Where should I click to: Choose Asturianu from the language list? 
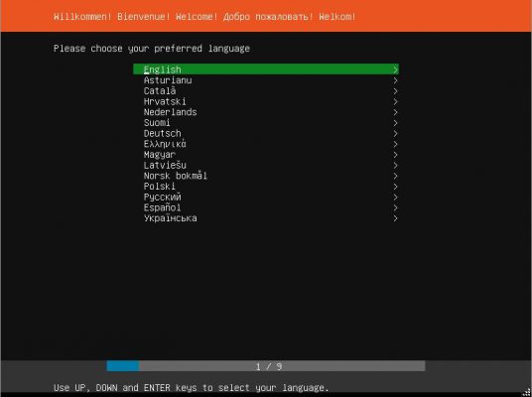266,80
